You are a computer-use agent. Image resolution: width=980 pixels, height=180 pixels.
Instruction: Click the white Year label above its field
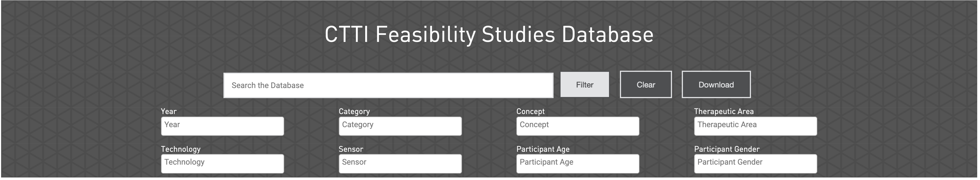coord(169,111)
